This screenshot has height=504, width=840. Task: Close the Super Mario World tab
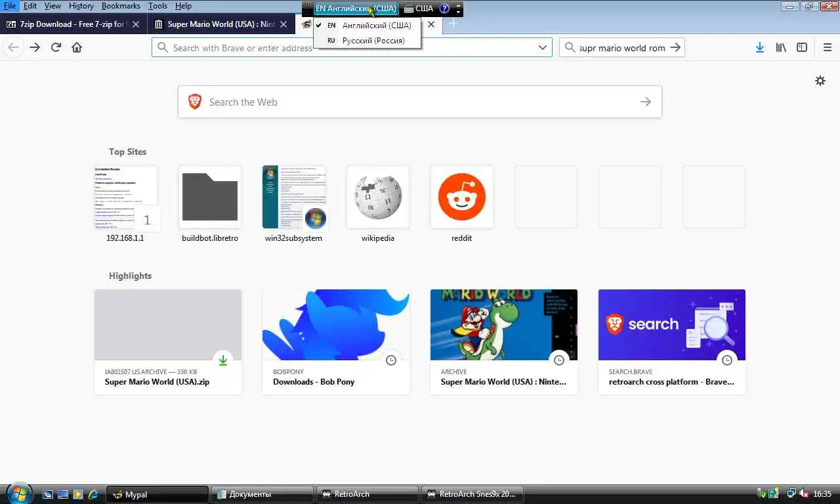(283, 24)
